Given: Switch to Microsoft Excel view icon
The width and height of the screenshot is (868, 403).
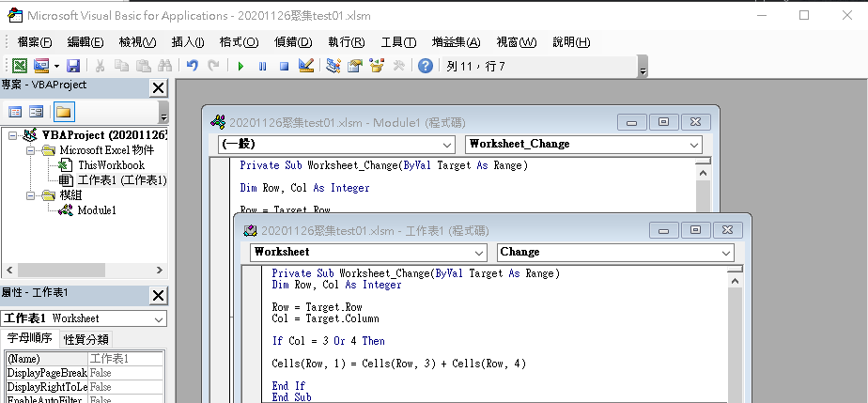Looking at the screenshot, I should (20, 66).
